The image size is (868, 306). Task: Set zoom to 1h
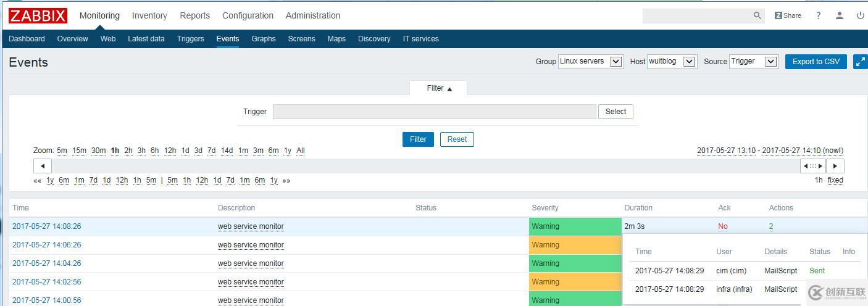click(115, 151)
